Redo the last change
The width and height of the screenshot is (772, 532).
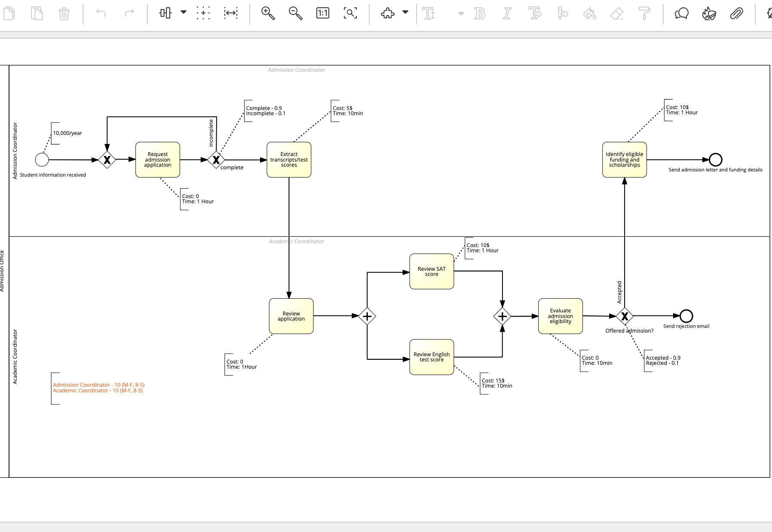point(129,13)
